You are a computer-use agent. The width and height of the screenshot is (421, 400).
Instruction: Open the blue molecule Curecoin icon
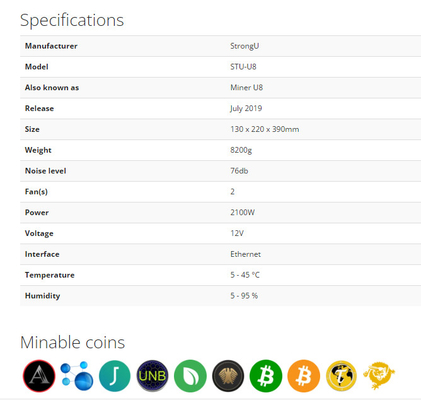pyautogui.click(x=77, y=376)
